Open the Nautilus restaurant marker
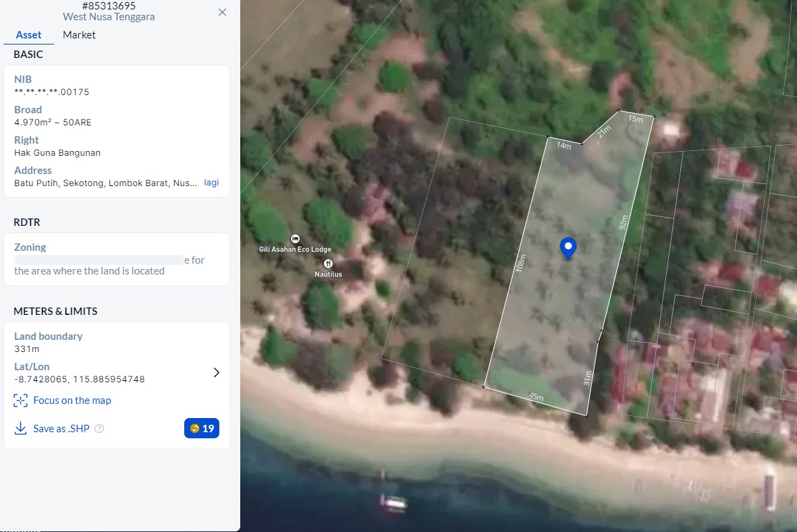 click(x=327, y=264)
